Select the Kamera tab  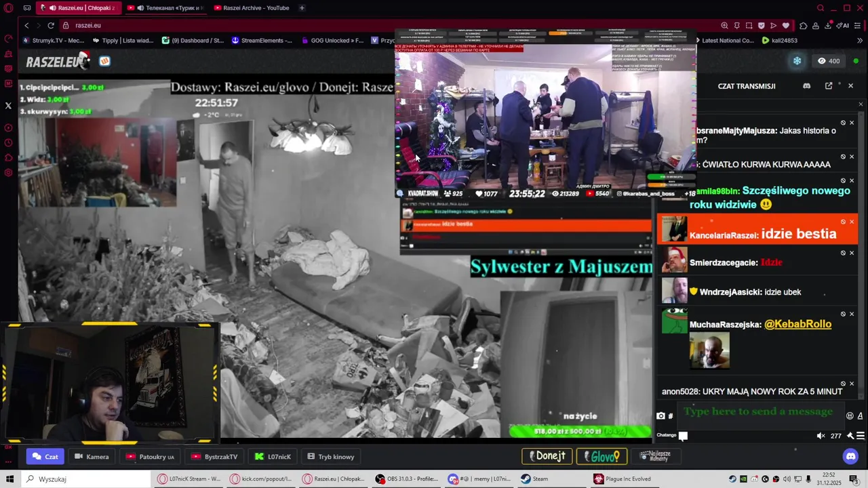92,457
